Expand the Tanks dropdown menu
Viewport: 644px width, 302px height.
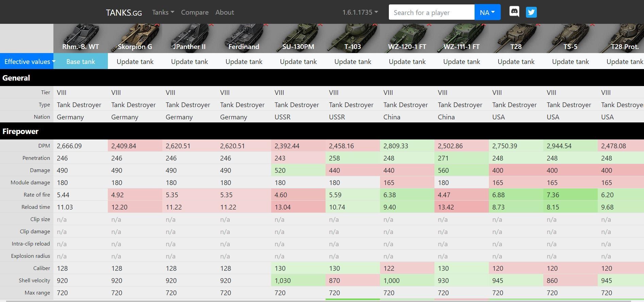coord(163,12)
